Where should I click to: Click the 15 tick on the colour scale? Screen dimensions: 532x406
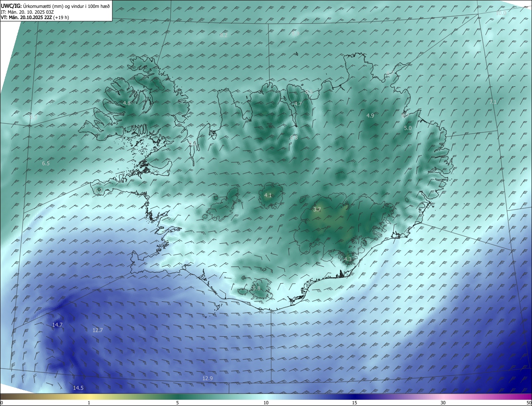[x=355, y=403]
